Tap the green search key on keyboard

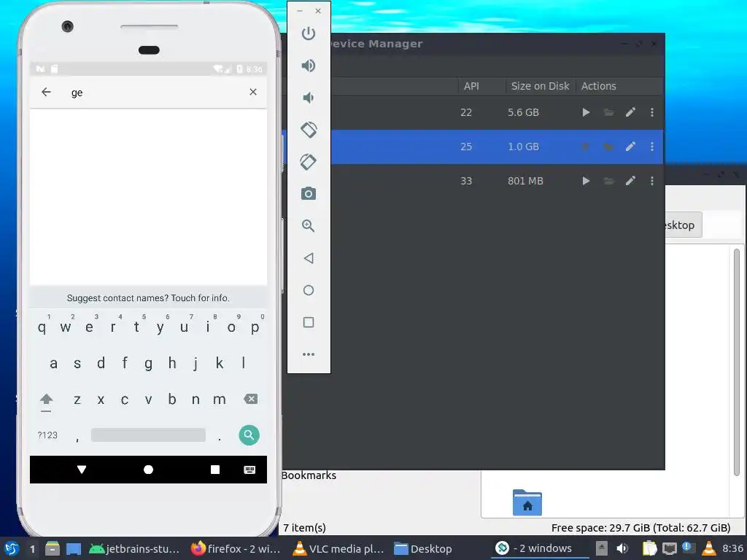(x=249, y=435)
